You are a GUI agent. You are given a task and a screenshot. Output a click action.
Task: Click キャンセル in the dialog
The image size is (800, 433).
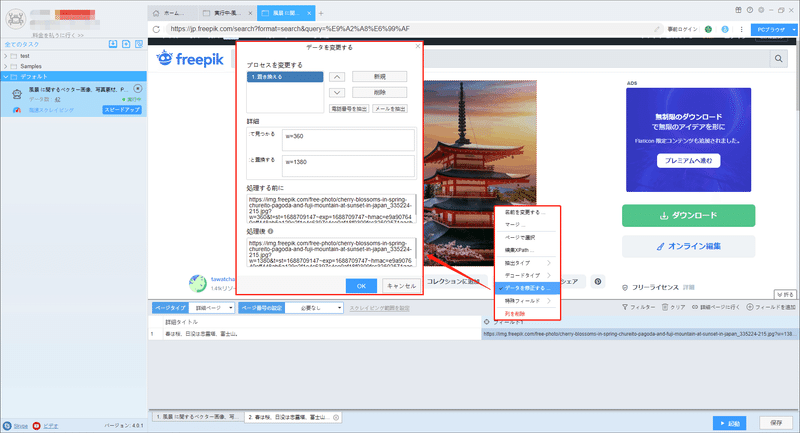tap(402, 286)
